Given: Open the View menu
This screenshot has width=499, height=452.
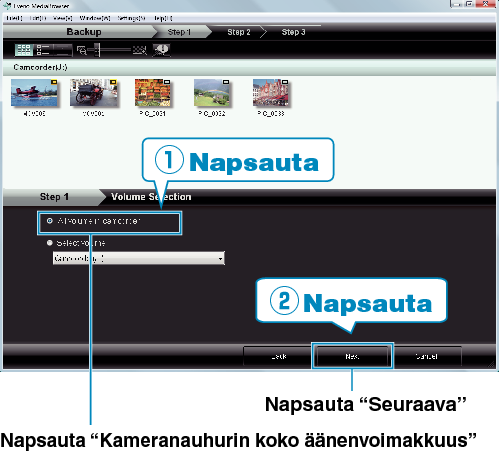Looking at the screenshot, I should 62,18.
